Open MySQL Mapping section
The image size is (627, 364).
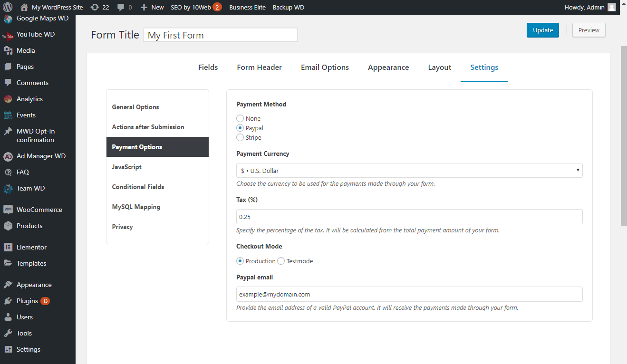[157, 207]
